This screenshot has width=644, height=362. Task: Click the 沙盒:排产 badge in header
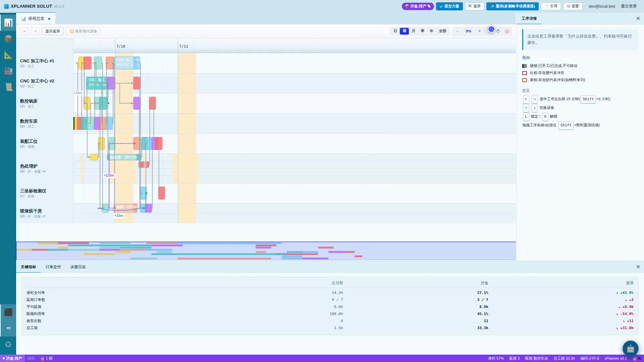(418, 6)
